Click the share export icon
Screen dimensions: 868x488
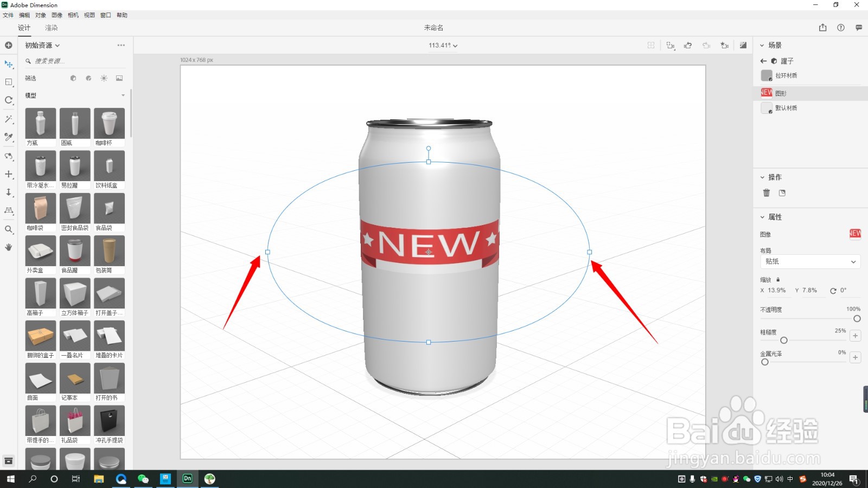(823, 28)
